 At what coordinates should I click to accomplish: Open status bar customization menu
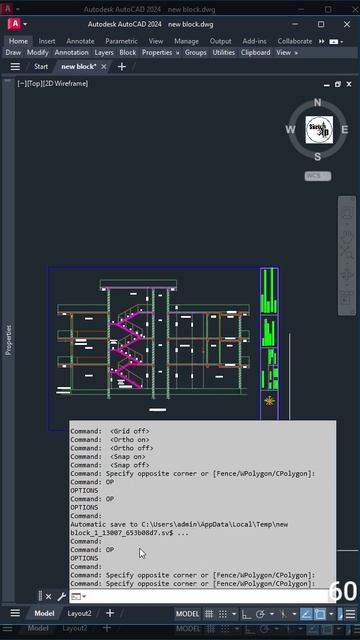[x=350, y=614]
